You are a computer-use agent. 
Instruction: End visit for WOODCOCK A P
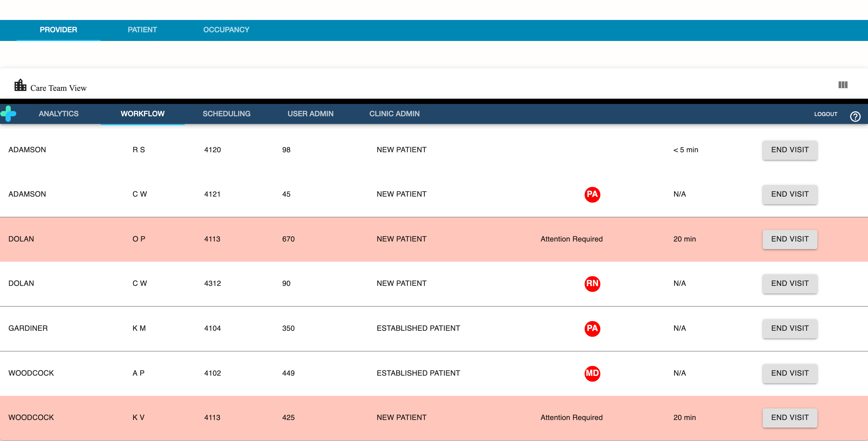[790, 373]
